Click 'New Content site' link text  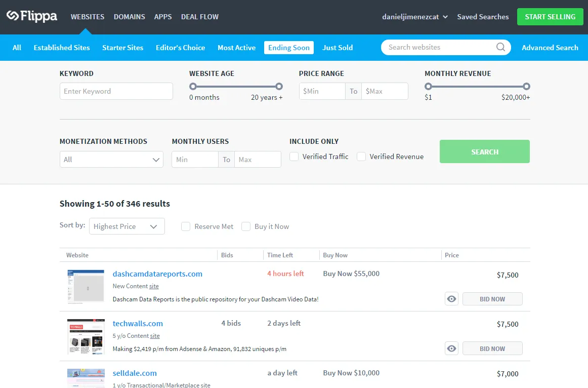coord(136,286)
